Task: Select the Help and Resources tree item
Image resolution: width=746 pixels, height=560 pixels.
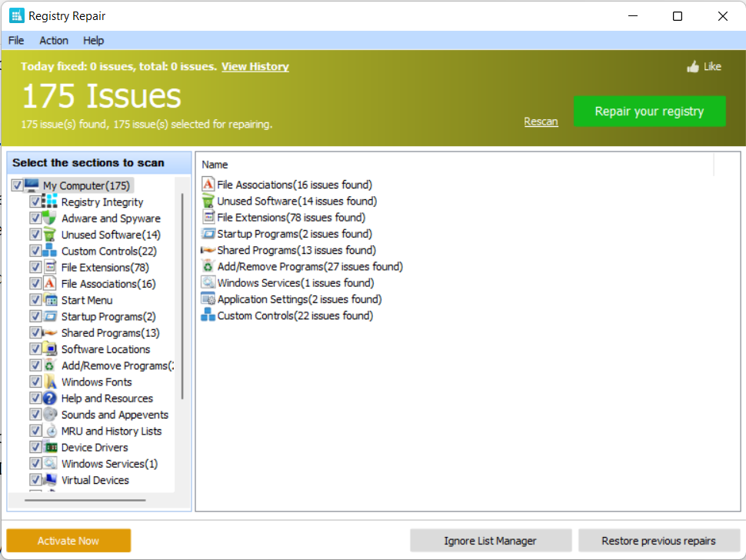Action: coord(107,398)
